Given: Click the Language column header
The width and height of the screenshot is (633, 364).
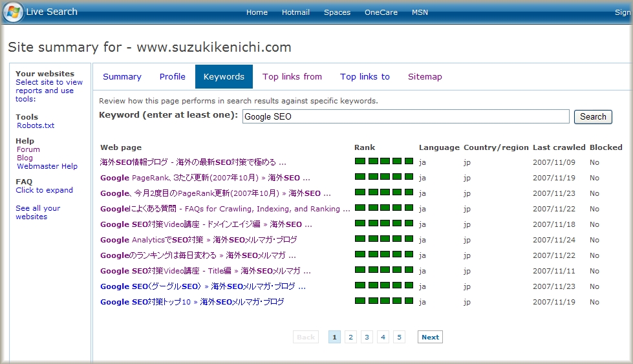Looking at the screenshot, I should point(439,147).
